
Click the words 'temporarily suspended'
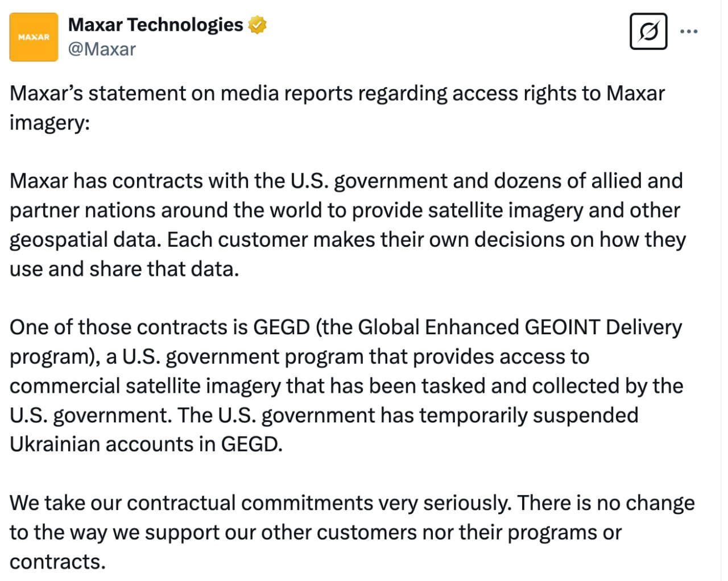point(528,416)
